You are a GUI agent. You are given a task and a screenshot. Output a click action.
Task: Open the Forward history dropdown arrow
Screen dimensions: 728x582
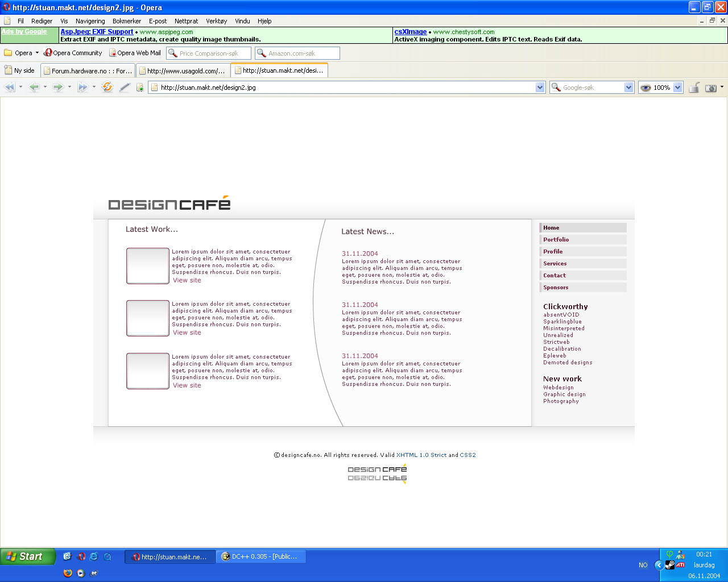[69, 88]
